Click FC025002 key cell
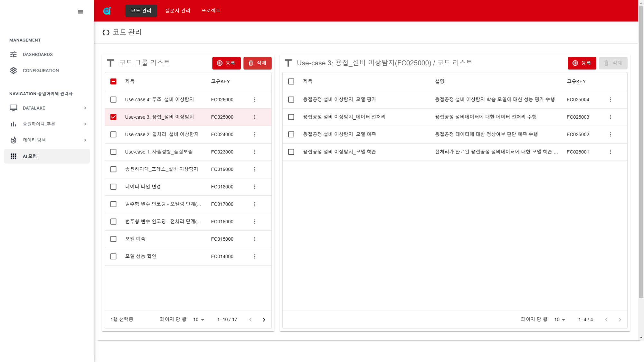Image resolution: width=644 pixels, height=362 pixels. point(578,135)
